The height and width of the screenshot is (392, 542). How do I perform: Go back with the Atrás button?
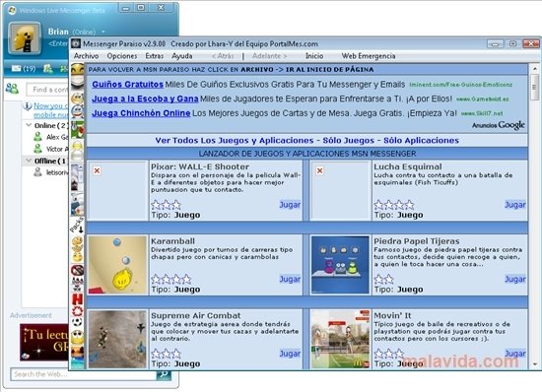[x=223, y=56]
